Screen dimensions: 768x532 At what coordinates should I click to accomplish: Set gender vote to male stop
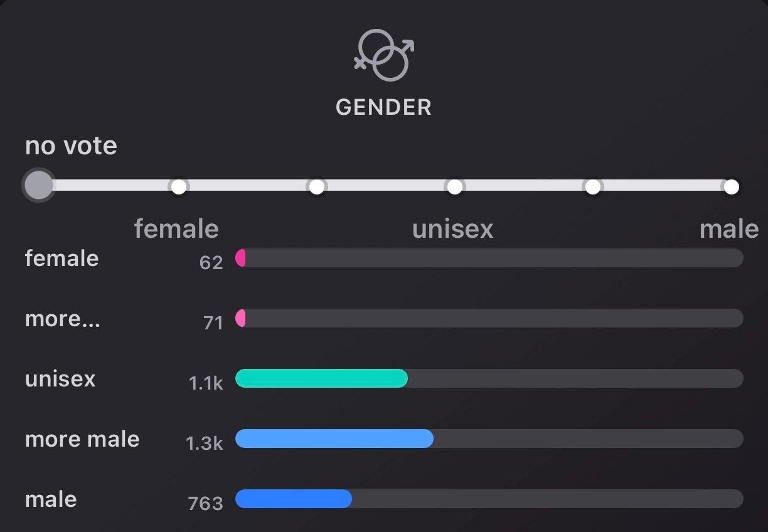point(731,186)
